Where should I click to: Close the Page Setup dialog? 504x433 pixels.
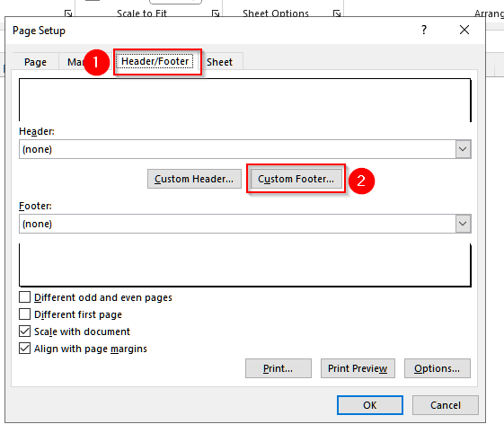464,30
